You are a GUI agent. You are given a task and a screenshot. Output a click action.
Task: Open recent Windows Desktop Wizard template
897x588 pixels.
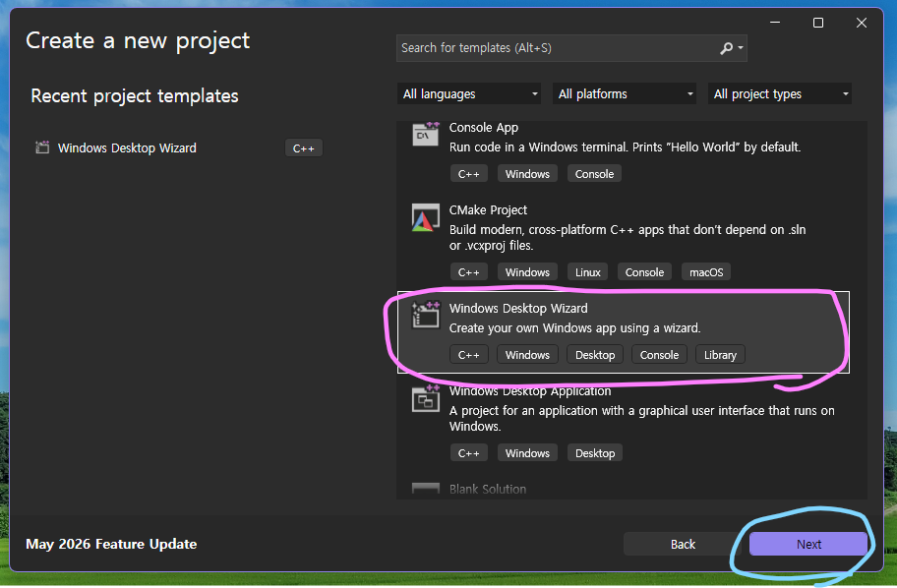pos(127,148)
